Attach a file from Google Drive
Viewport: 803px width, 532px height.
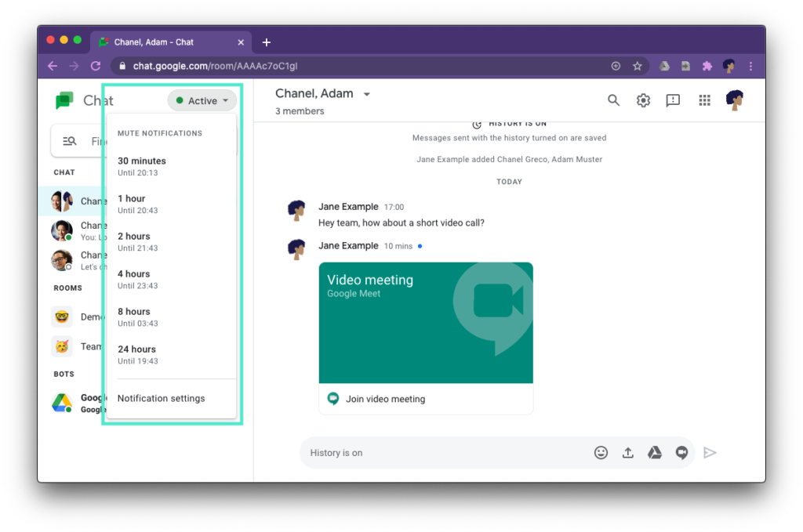pyautogui.click(x=655, y=453)
